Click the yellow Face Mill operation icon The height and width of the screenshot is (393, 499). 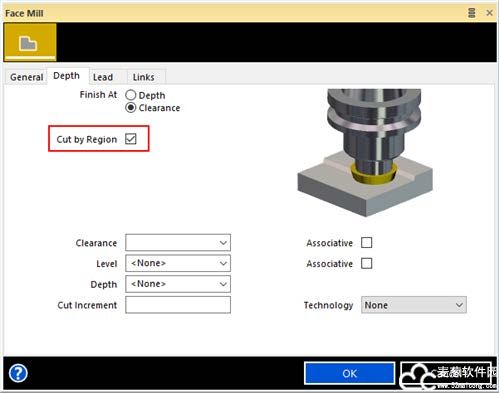(x=30, y=42)
